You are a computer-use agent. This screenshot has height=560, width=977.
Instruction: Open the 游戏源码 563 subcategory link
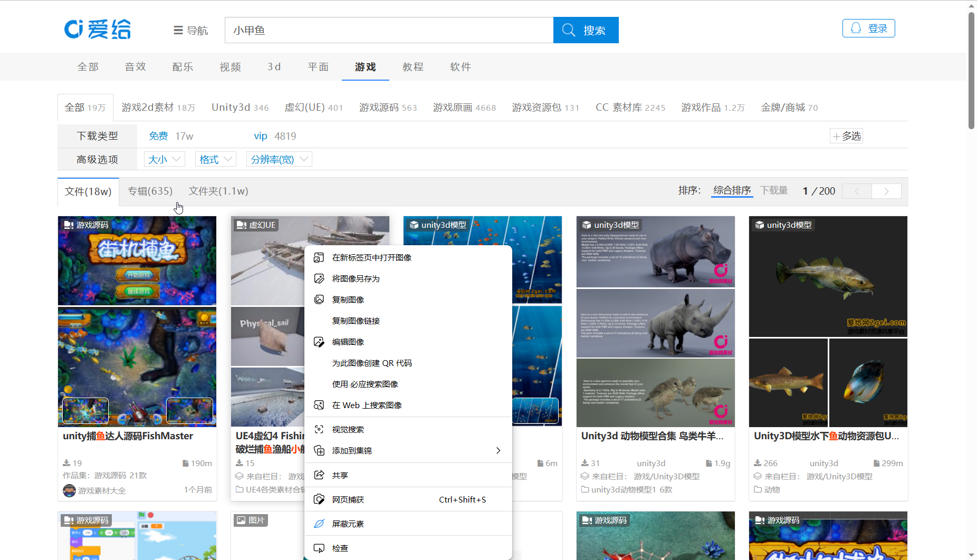pos(388,108)
